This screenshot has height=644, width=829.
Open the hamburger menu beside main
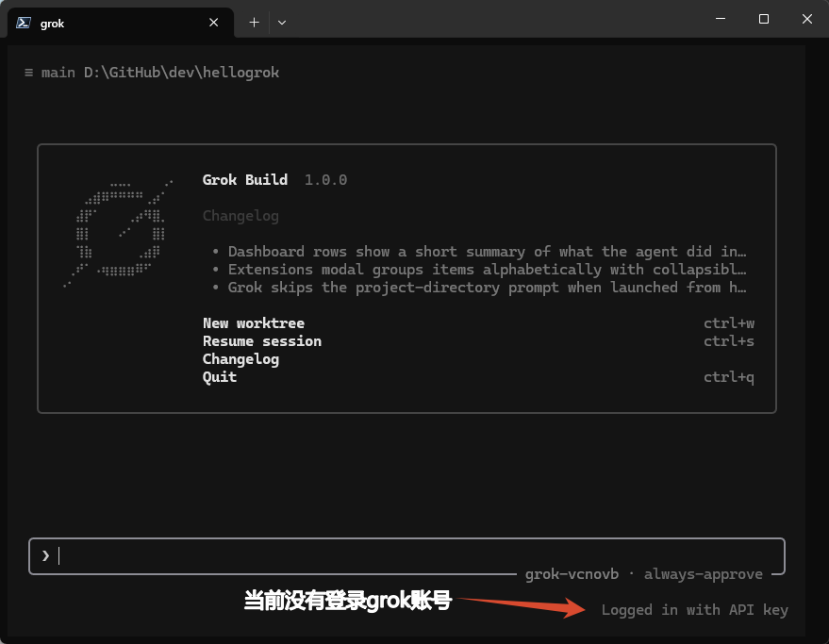(28, 73)
